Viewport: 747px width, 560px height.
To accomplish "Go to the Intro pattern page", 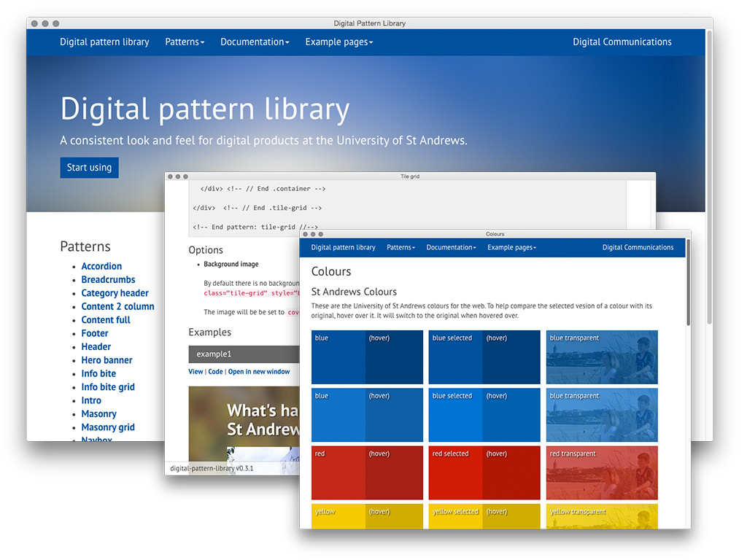I will [91, 400].
